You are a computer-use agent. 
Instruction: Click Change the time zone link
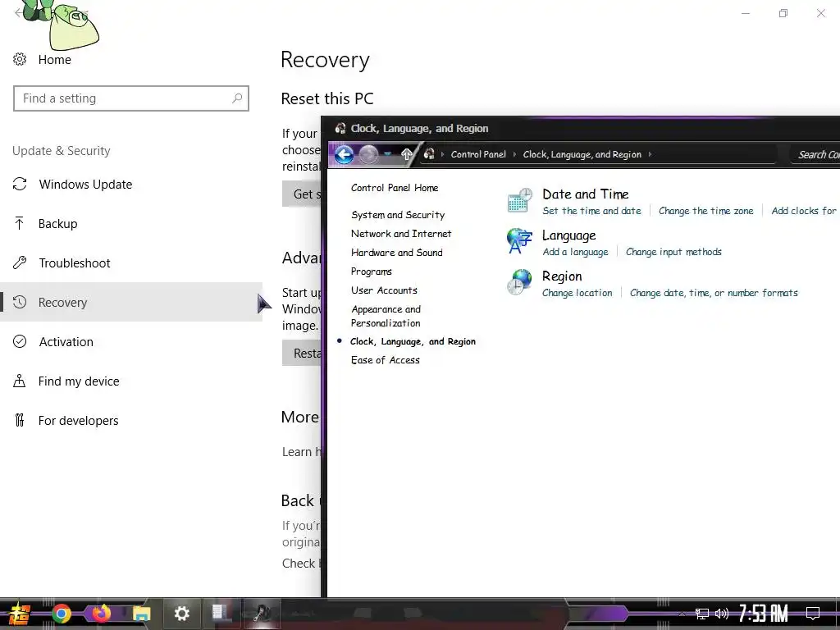tap(705, 211)
